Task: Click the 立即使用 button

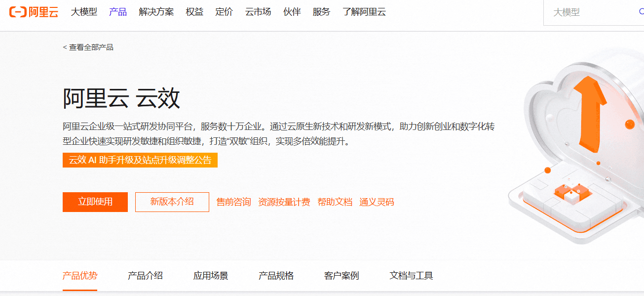Action: 95,202
